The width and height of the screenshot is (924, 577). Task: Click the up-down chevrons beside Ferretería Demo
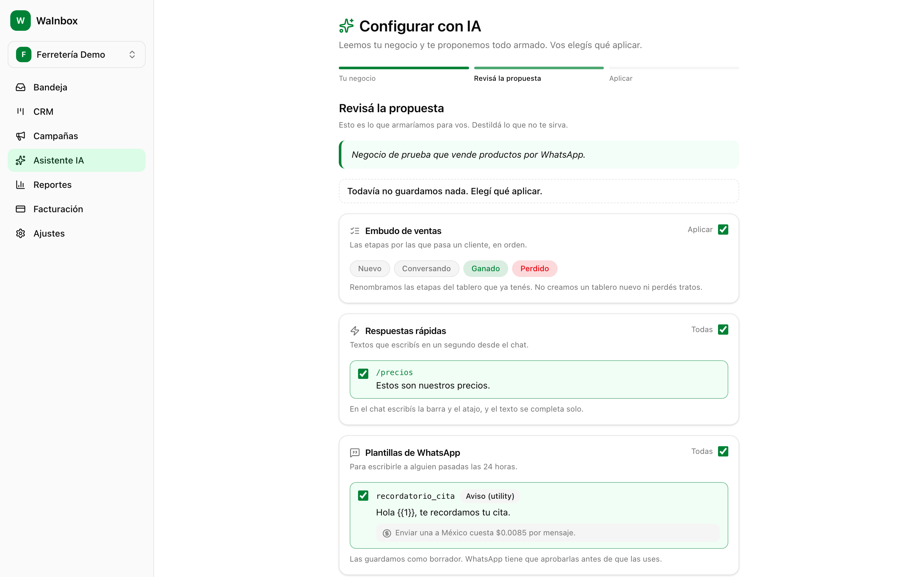pos(132,54)
